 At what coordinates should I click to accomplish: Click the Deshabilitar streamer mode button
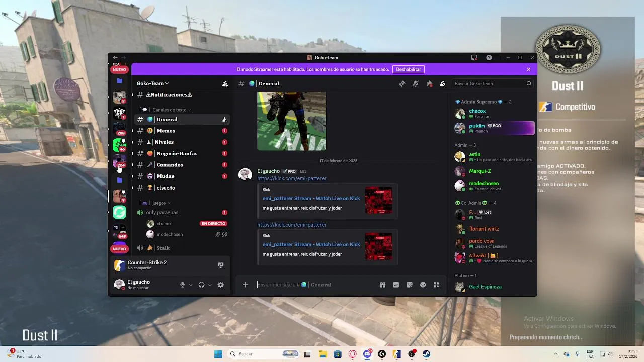(409, 69)
